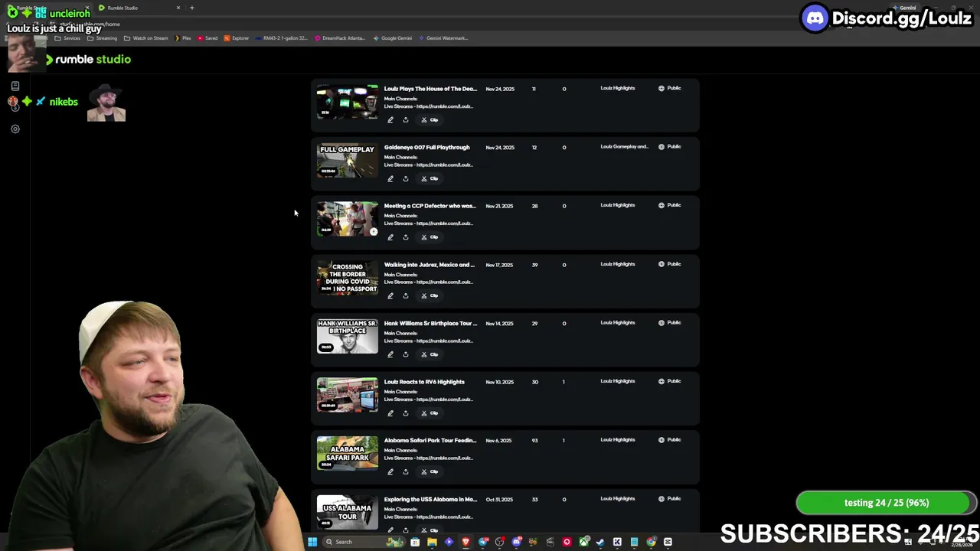Viewport: 980px width, 551px height.
Task: Open the Watch on Stream bookmark folder
Action: point(146,38)
